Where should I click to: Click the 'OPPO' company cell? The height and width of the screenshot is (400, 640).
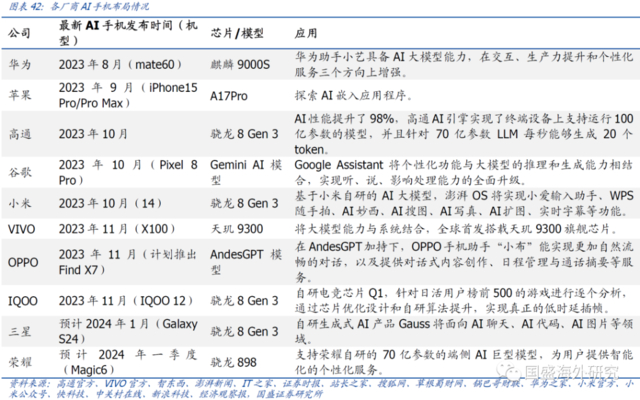[x=23, y=262]
